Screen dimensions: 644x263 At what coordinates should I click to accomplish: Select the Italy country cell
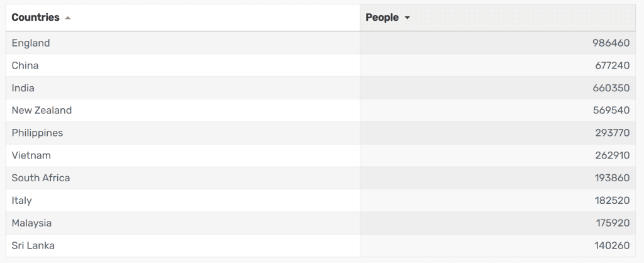(x=183, y=201)
